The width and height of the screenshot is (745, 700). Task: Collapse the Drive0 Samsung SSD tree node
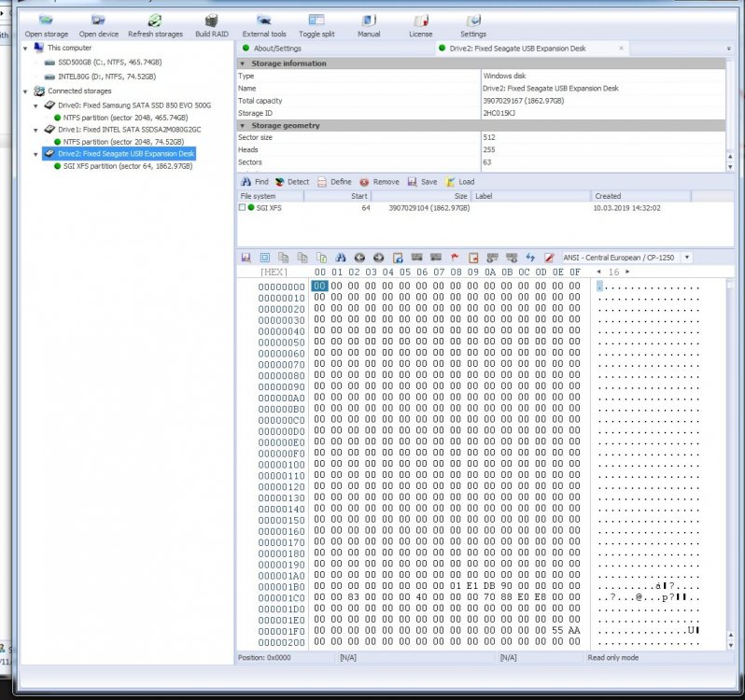(35, 105)
